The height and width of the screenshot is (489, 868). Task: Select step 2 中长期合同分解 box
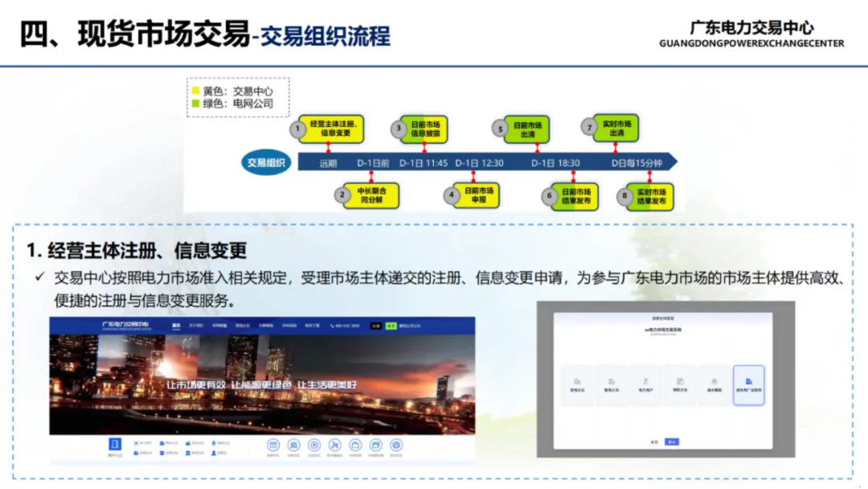pyautogui.click(x=371, y=195)
